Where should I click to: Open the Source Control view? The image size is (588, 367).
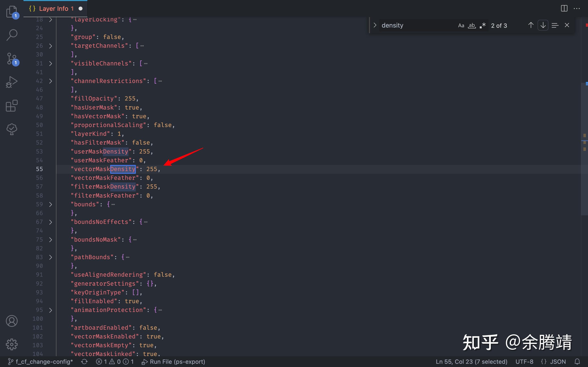[x=11, y=59]
